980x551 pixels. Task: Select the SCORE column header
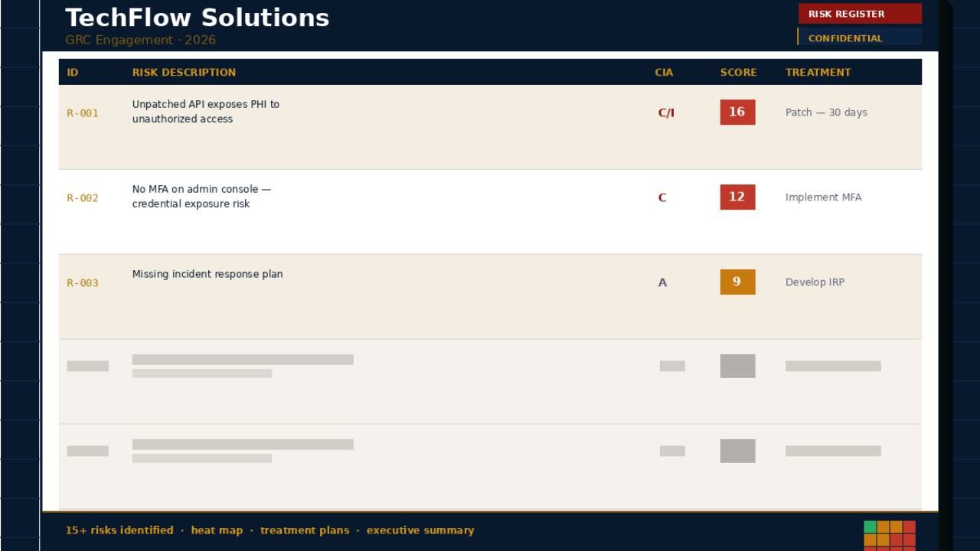(x=738, y=72)
